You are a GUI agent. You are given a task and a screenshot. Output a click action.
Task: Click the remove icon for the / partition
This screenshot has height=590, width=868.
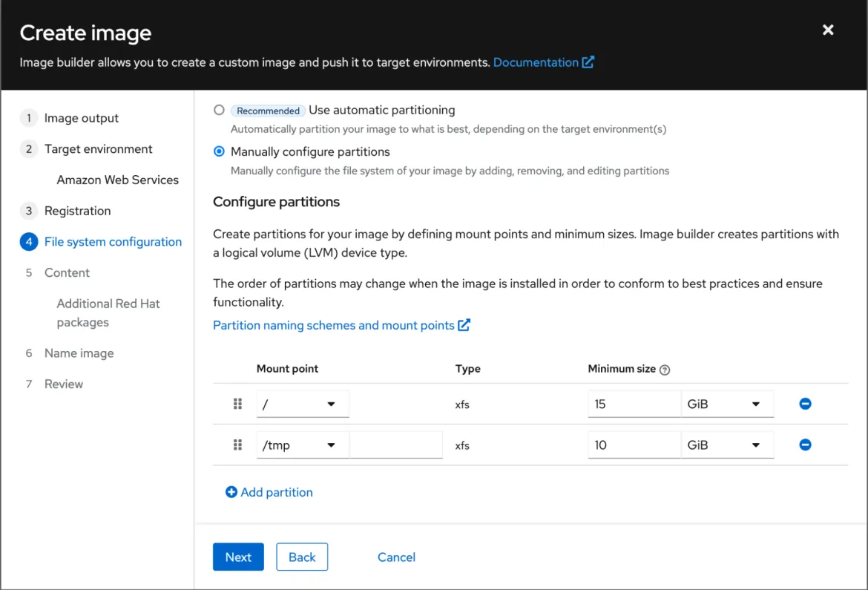click(x=805, y=404)
